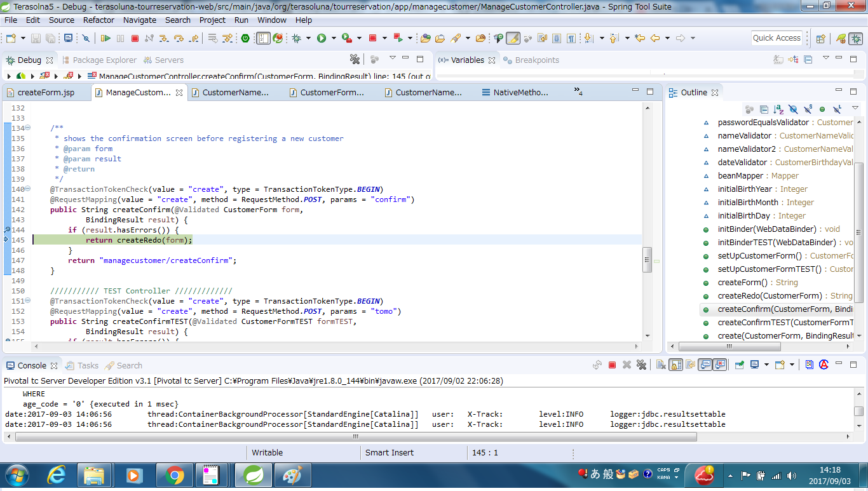This screenshot has width=868, height=491.
Task: Open the Variables view menu triangle
Action: (825, 58)
